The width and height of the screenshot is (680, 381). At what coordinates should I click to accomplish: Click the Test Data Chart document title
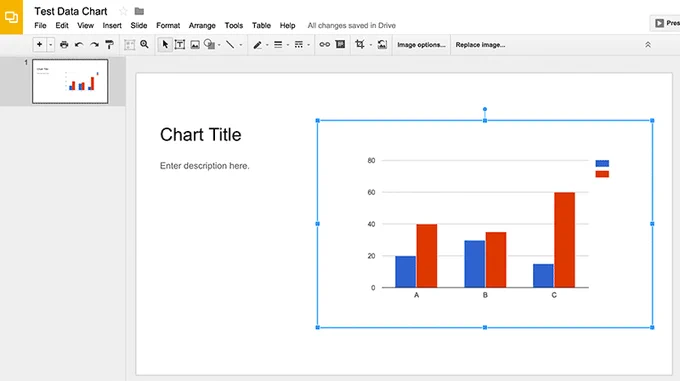[71, 11]
